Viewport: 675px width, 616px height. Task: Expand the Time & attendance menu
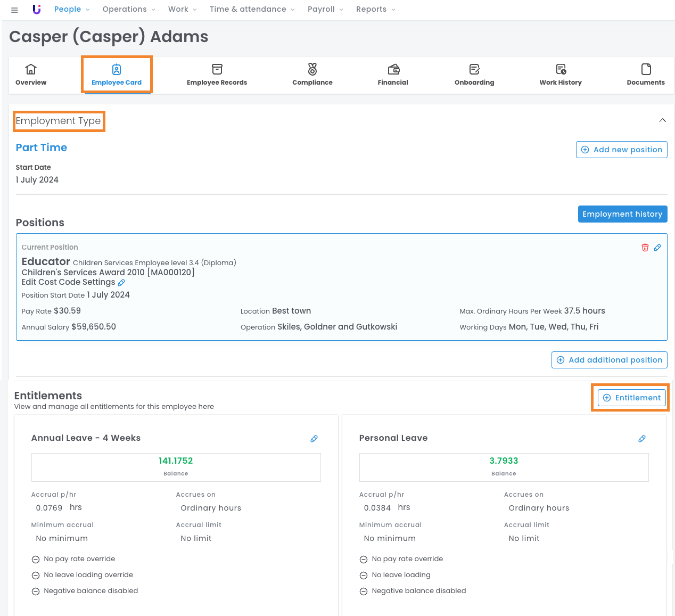point(252,10)
